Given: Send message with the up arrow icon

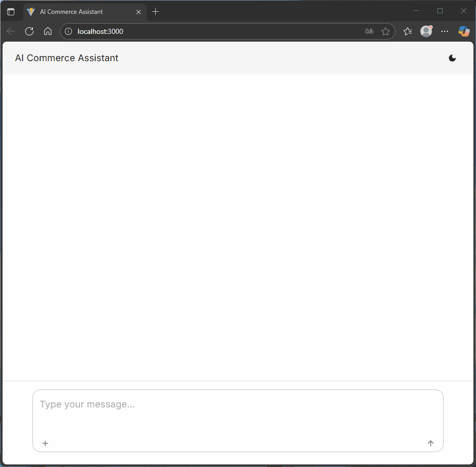Looking at the screenshot, I should click(430, 443).
